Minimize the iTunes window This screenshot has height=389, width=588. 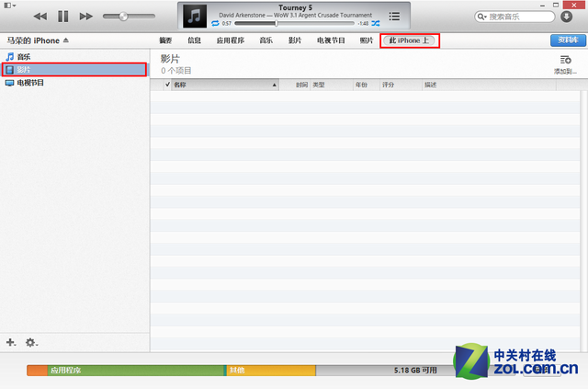(x=542, y=6)
